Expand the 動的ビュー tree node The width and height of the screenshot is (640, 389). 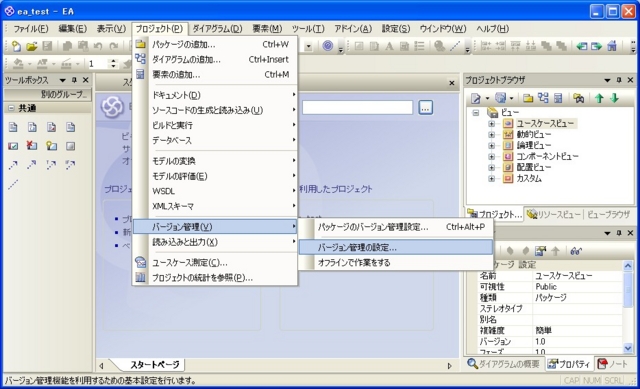point(491,134)
